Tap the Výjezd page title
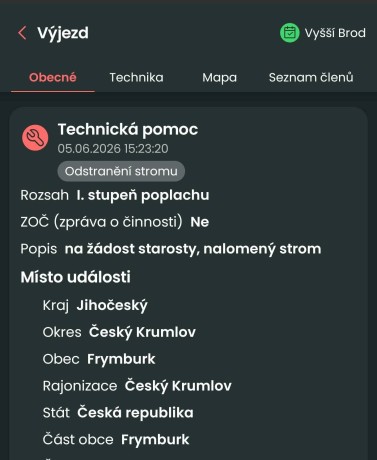 [63, 33]
